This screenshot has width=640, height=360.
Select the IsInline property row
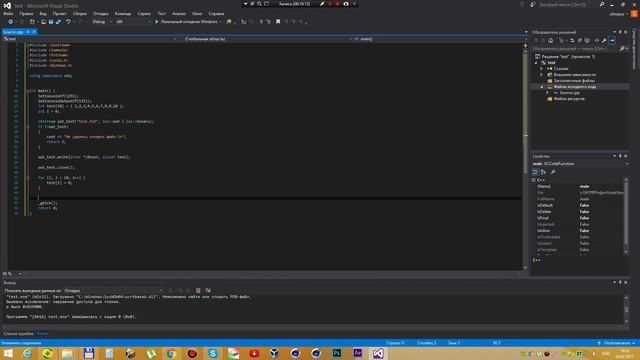[x=579, y=231]
